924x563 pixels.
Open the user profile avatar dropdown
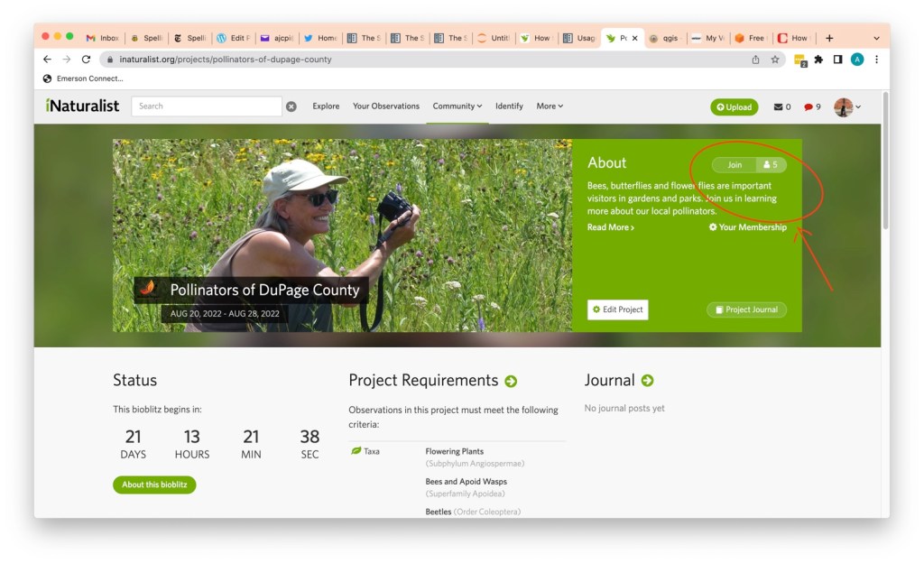(846, 106)
